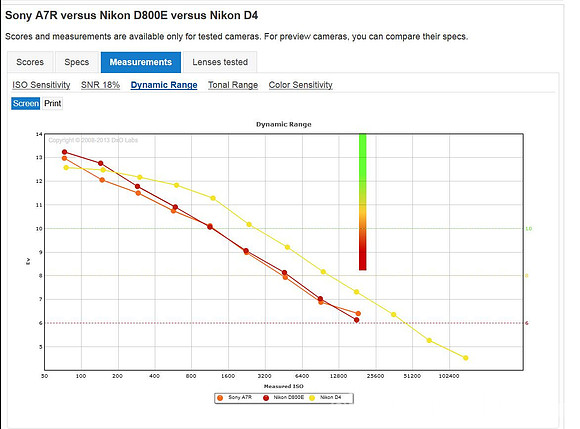580x429 pixels.
Task: View the ISO Sensitivity measurement
Action: pyautogui.click(x=41, y=85)
